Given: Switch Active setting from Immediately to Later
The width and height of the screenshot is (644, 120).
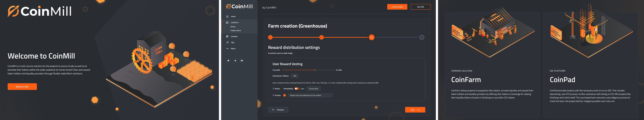Looking at the screenshot, I should click(x=297, y=89).
